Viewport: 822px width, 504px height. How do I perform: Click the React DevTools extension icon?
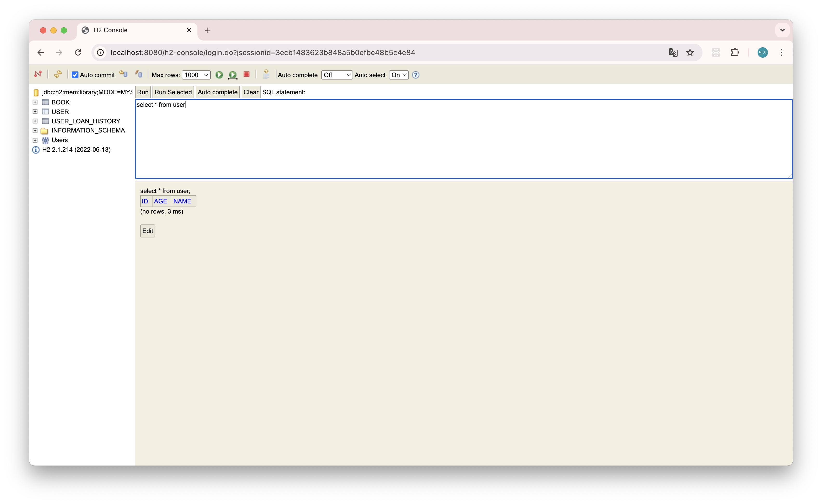[x=716, y=52]
